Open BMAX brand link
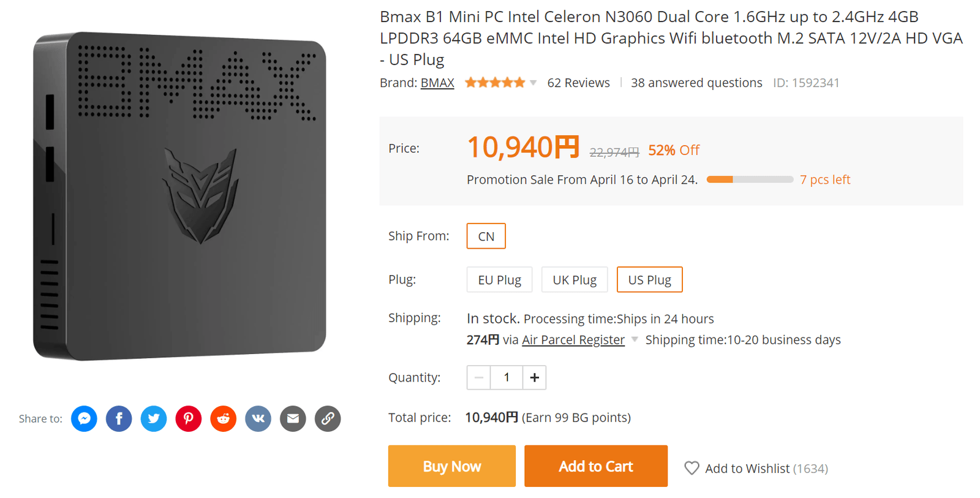The image size is (980, 498). (437, 83)
